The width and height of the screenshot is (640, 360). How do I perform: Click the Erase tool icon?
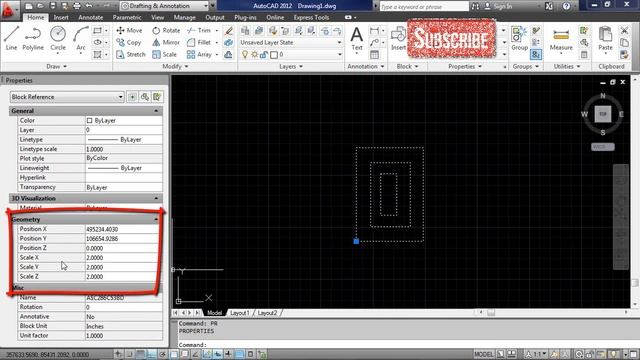[x=229, y=31]
